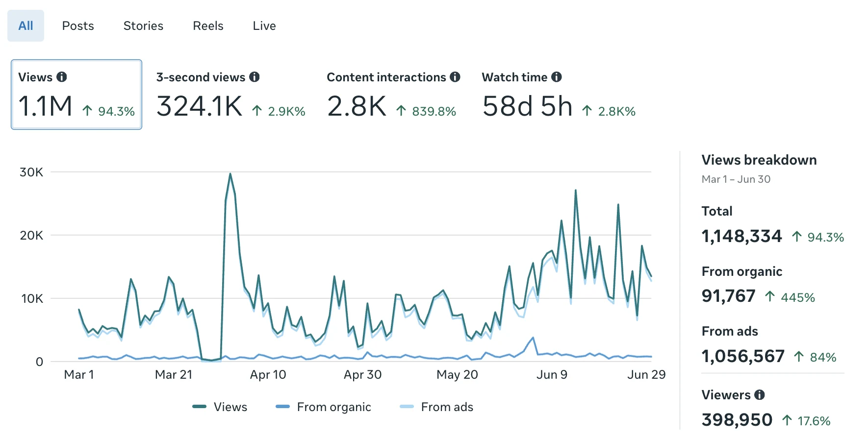Click the Jun 29 axis label
Screen dimensions: 868x438
click(646, 374)
